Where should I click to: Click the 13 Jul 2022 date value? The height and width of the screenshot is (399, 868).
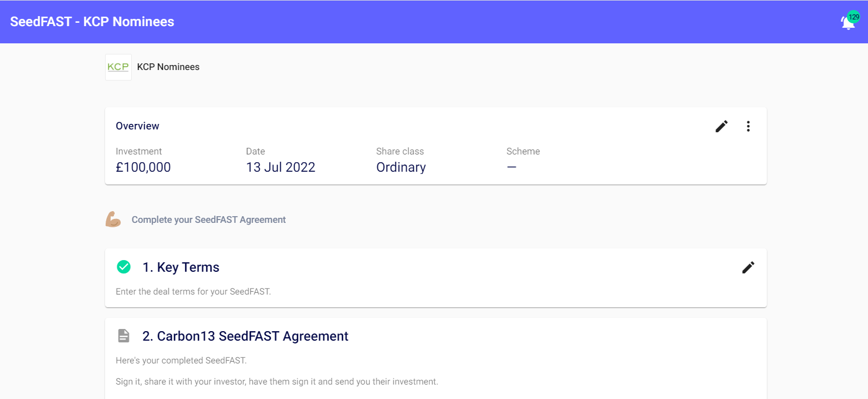click(280, 167)
